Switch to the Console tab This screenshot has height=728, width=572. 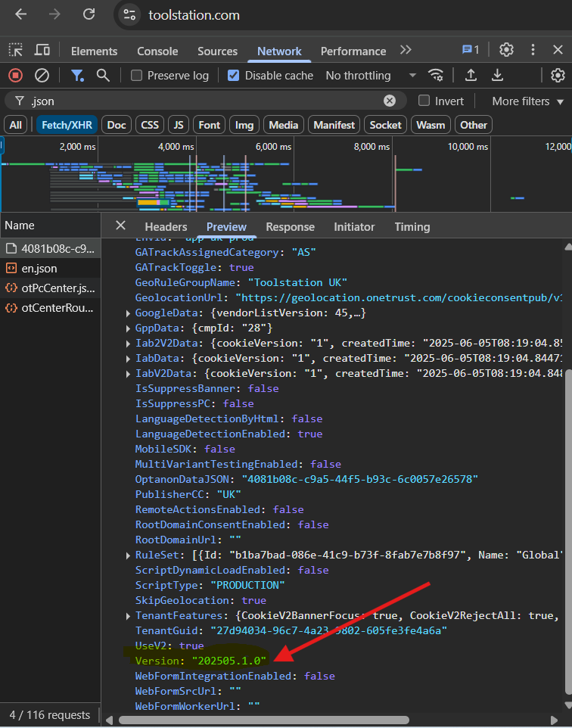157,51
